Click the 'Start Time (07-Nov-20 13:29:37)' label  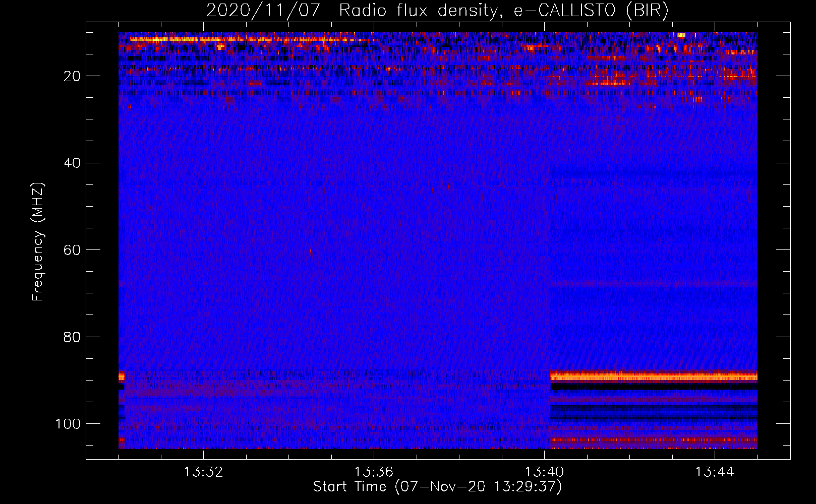click(x=437, y=487)
